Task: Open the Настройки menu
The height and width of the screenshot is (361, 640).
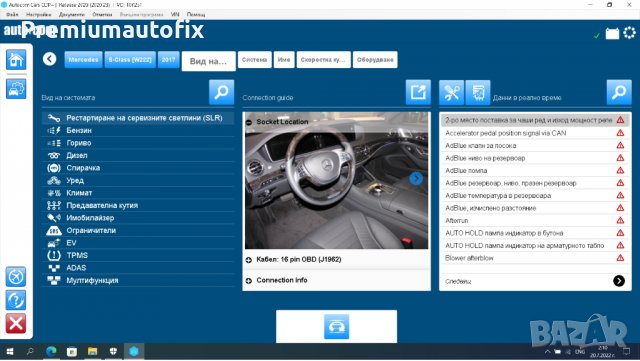Action: coord(39,14)
